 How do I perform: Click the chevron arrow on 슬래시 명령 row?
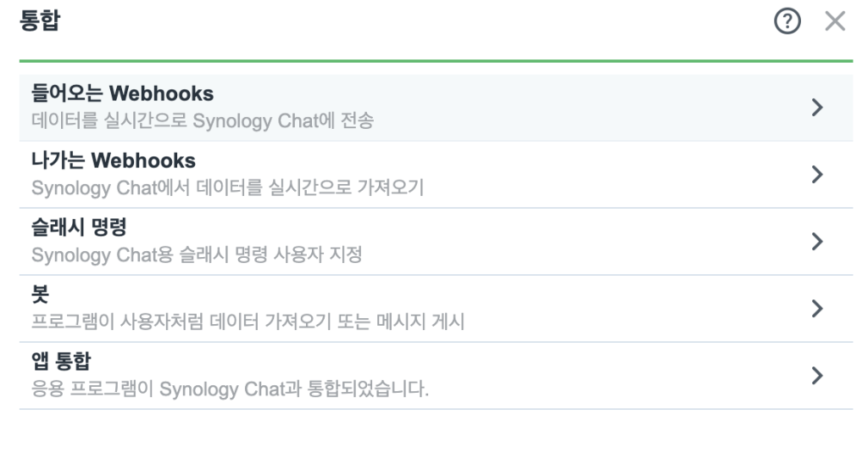pos(817,241)
